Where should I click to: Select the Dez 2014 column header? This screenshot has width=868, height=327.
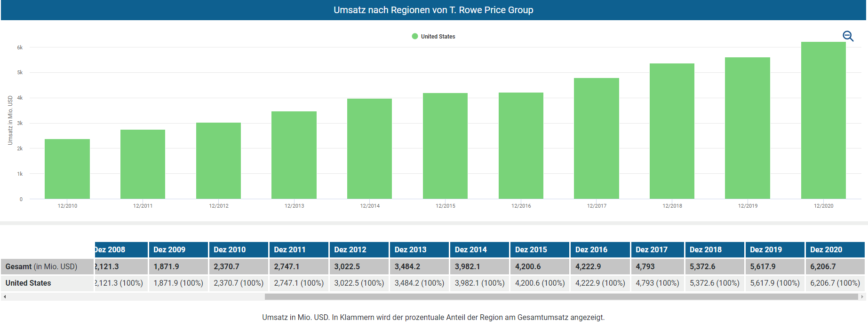(479, 250)
